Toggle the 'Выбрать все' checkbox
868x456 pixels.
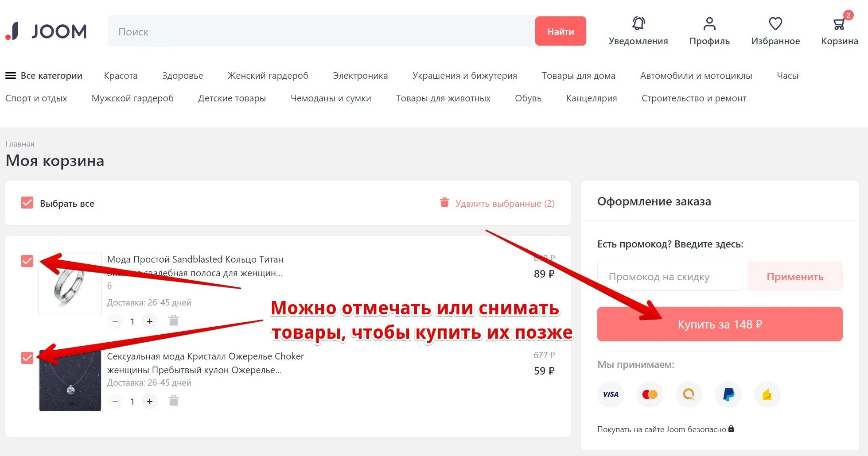point(27,203)
